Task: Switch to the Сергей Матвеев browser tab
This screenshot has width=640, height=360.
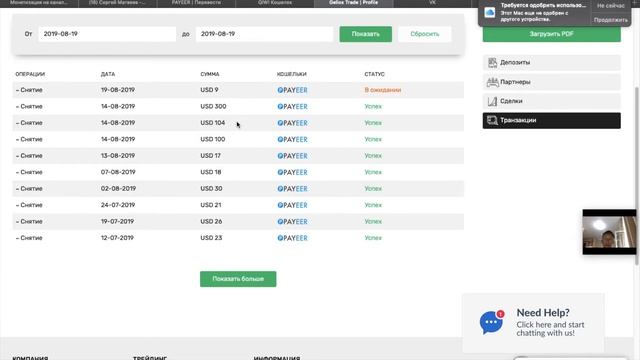Action: [117, 3]
